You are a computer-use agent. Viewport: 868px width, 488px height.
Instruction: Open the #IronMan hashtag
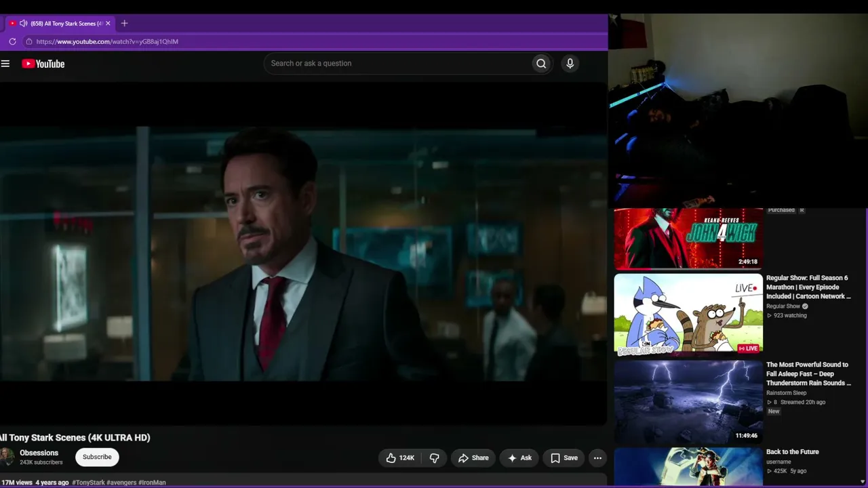pyautogui.click(x=153, y=483)
